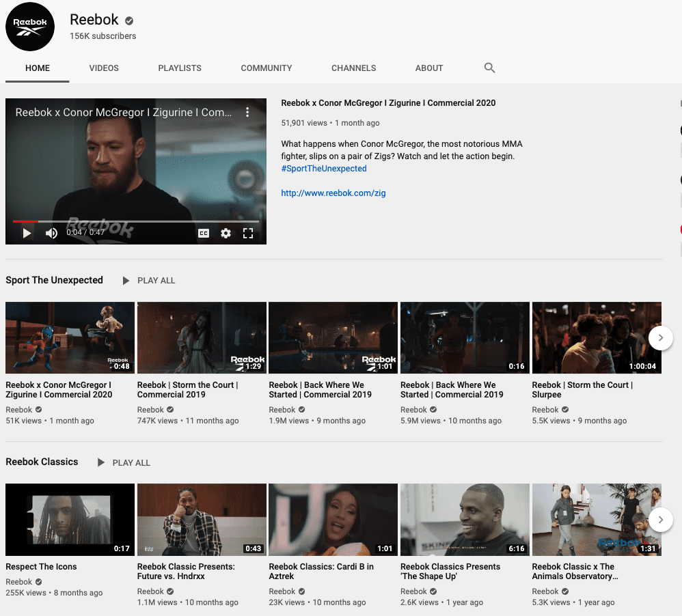Open the reebok.com/zig link
682x616 pixels.
pos(333,193)
